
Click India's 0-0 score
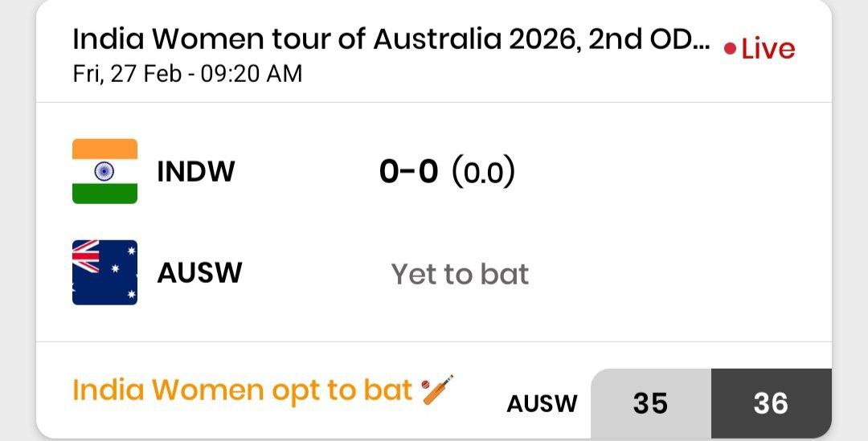point(408,172)
